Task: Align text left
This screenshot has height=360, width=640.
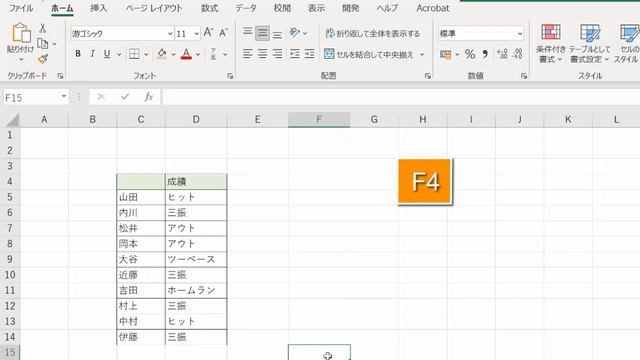Action: (x=247, y=53)
